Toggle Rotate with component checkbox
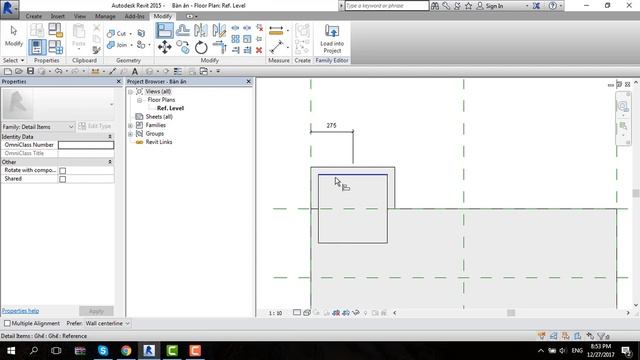 click(62, 170)
